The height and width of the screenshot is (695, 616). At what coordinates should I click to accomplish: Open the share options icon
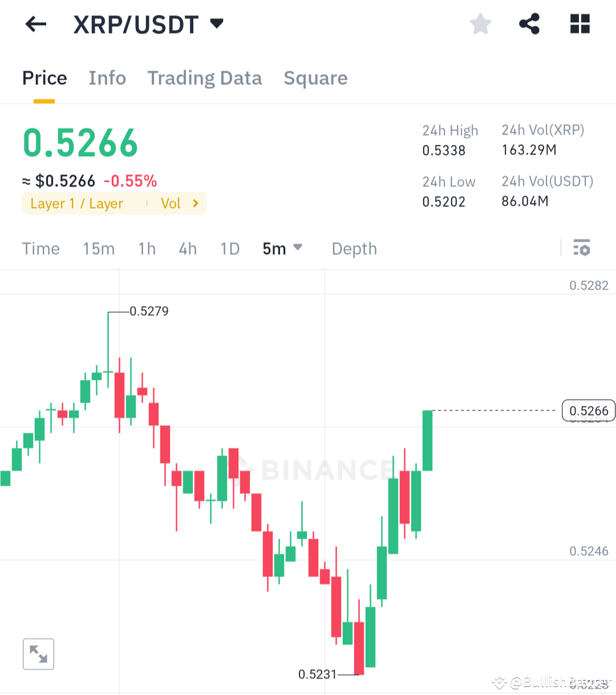tap(529, 24)
